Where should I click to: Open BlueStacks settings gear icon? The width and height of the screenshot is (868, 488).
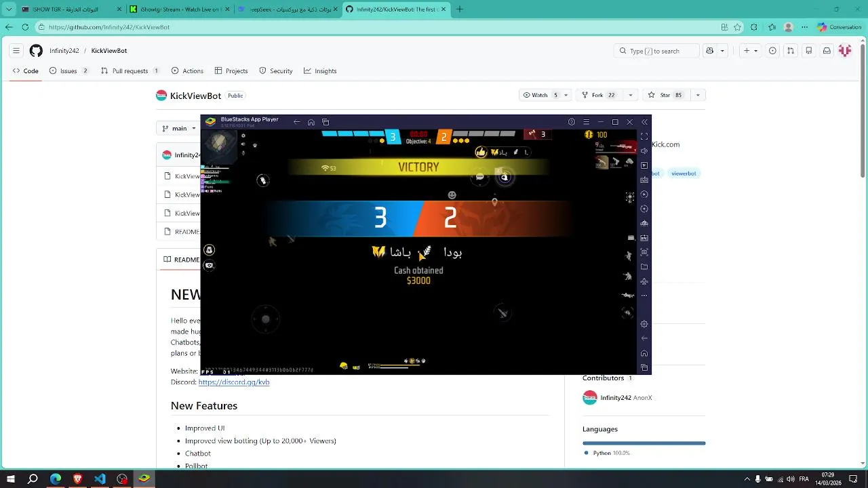tap(644, 324)
